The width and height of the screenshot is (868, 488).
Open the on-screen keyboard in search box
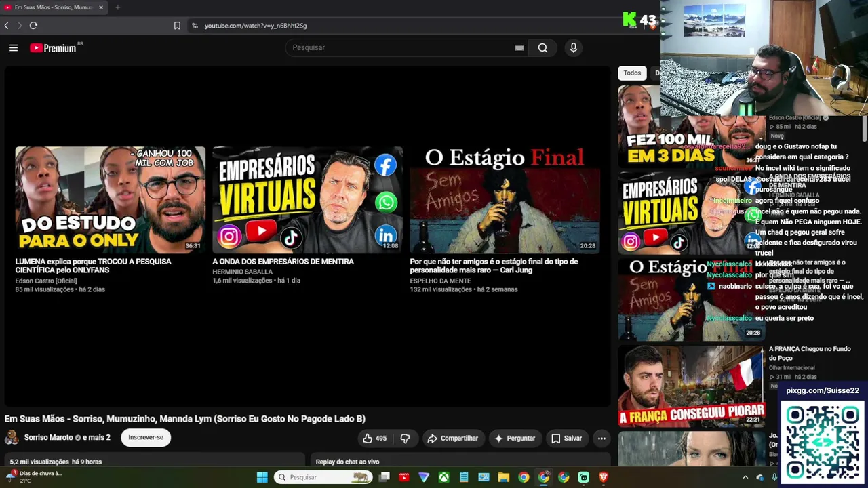coord(519,47)
